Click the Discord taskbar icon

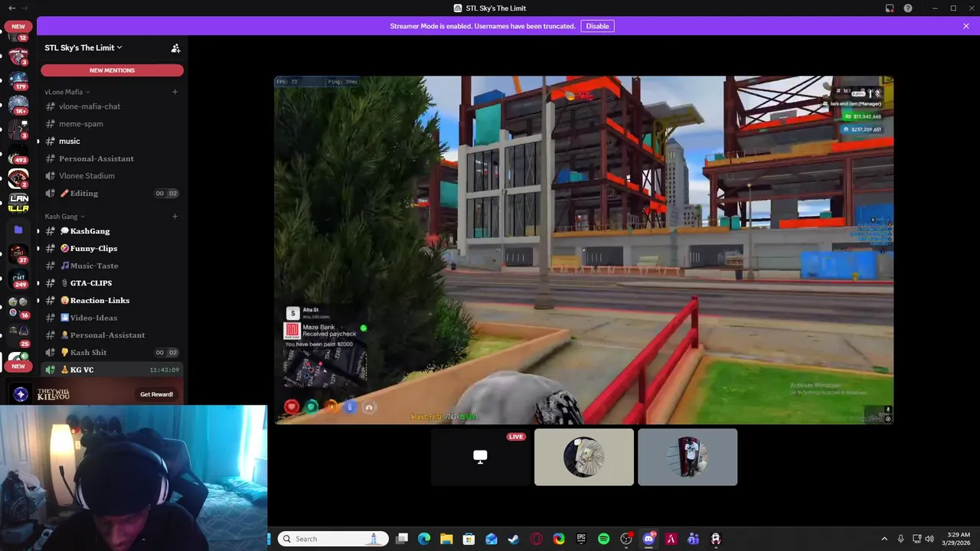(x=648, y=539)
